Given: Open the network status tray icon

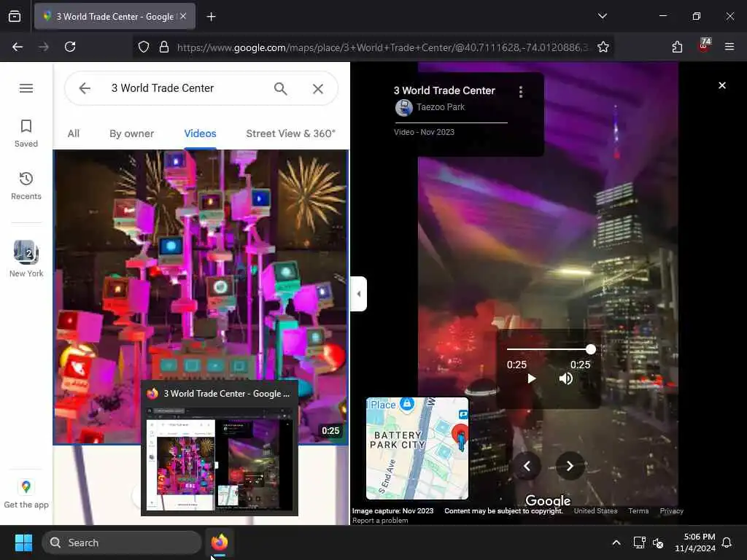Looking at the screenshot, I should coord(639,542).
